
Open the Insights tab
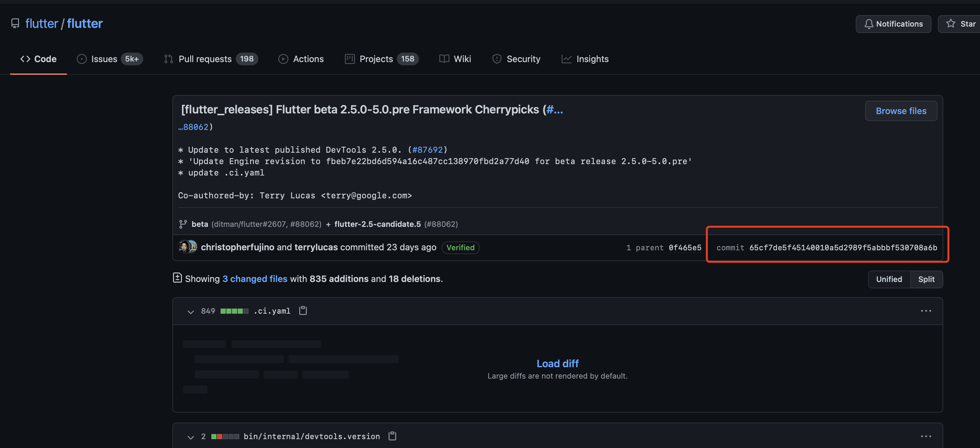point(585,59)
